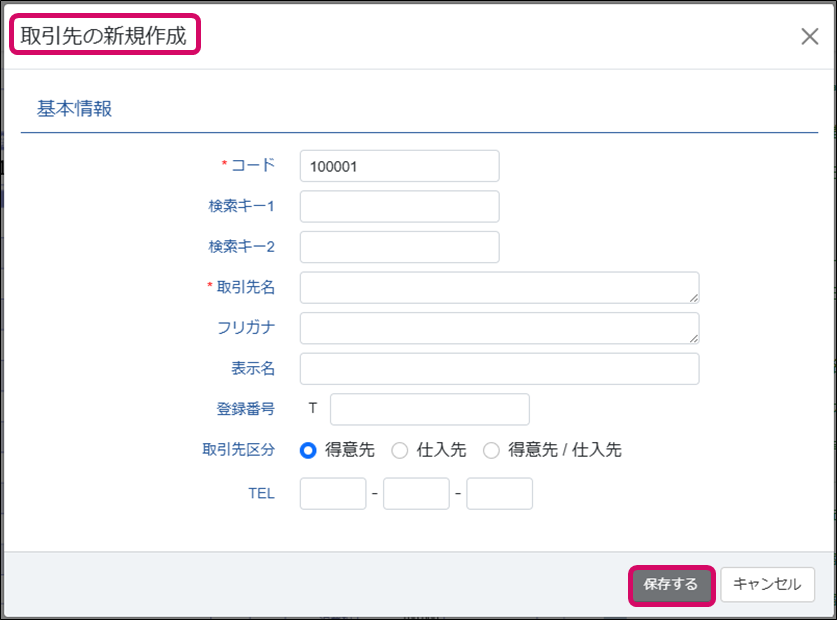Pick the 得意先 / 仕入先 radio option
837x620 pixels.
click(x=491, y=450)
